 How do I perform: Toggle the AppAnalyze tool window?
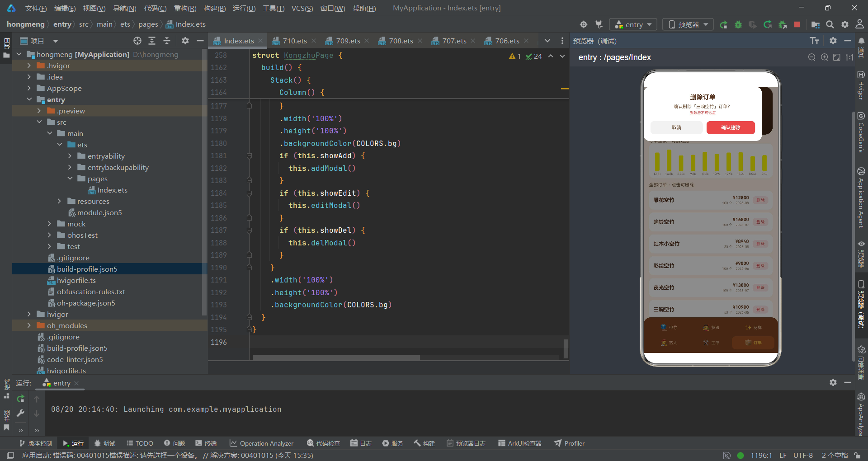coord(861,414)
